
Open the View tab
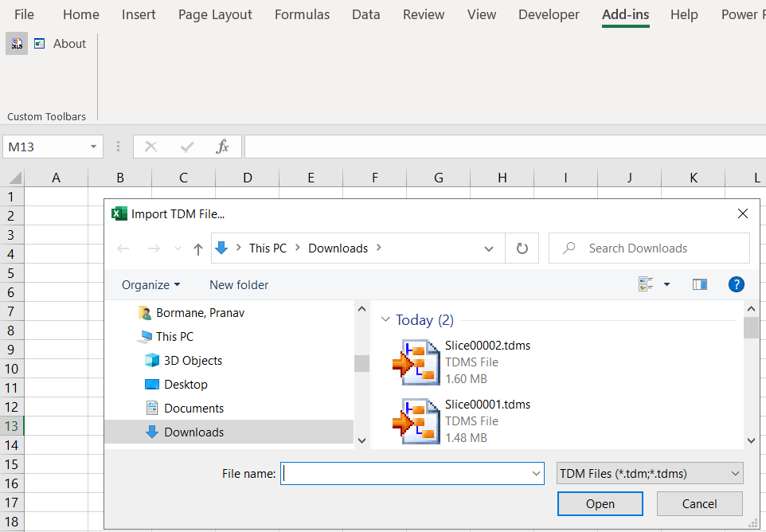coord(481,14)
